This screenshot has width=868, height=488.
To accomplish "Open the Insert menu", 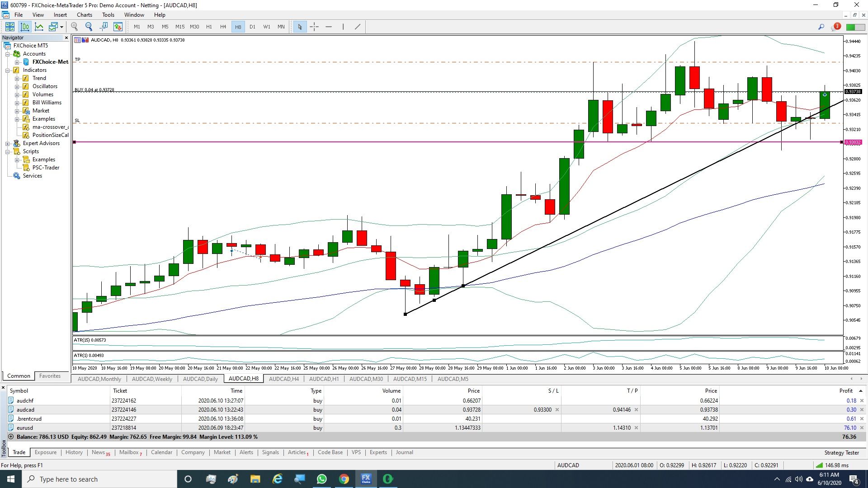I will click(60, 14).
